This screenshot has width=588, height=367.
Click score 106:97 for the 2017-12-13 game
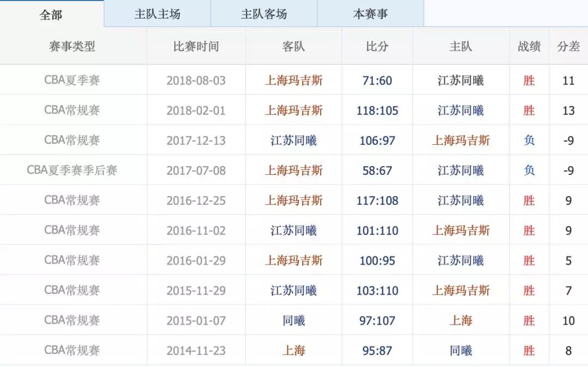coord(377,140)
